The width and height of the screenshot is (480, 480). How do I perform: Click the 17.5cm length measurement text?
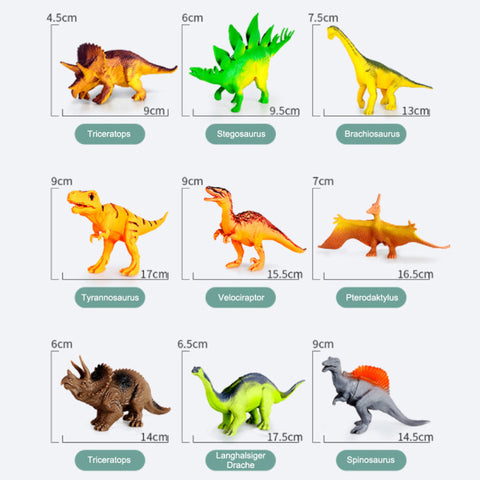285,437
